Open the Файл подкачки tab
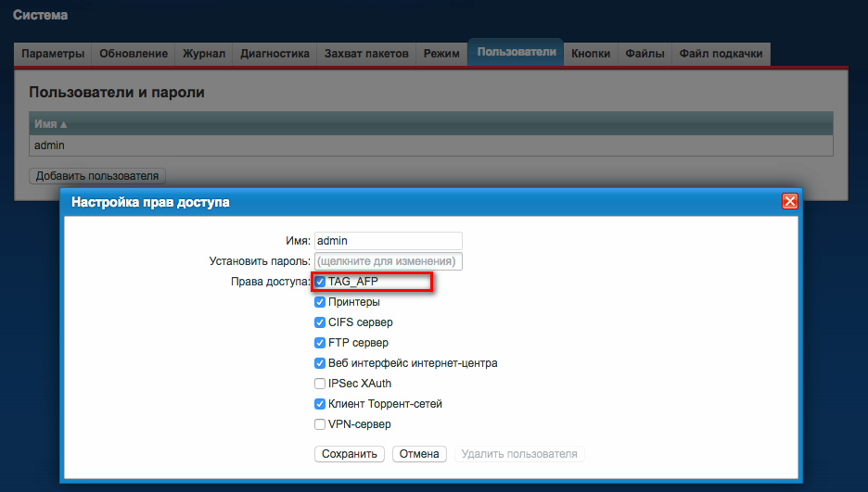 pyautogui.click(x=721, y=54)
